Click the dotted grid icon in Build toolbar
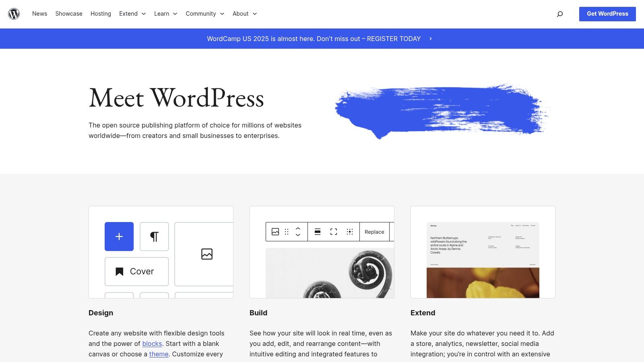644x362 pixels. pos(350,232)
